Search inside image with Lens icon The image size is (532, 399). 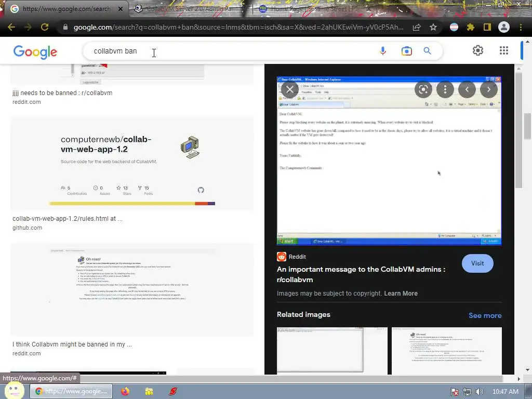pyautogui.click(x=423, y=89)
